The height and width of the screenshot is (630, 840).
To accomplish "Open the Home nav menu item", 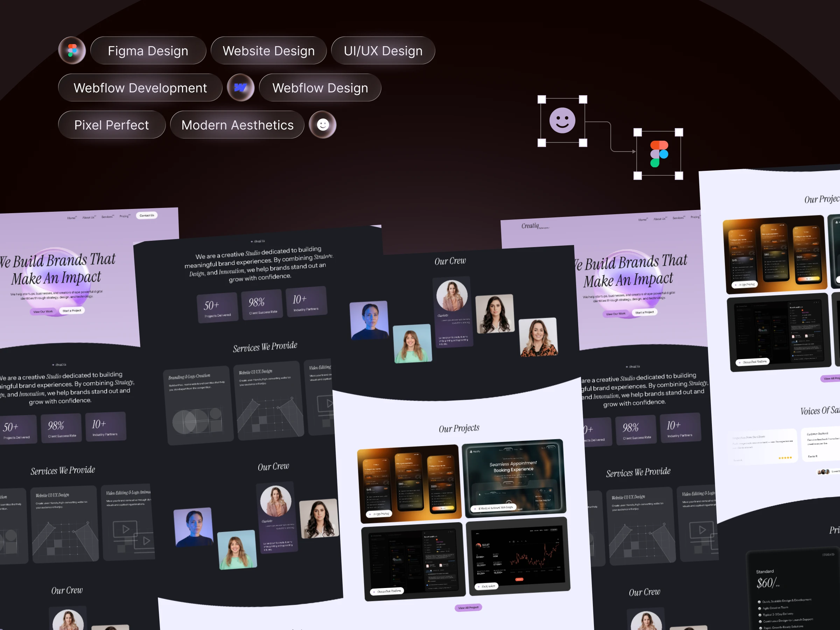I will (71, 218).
